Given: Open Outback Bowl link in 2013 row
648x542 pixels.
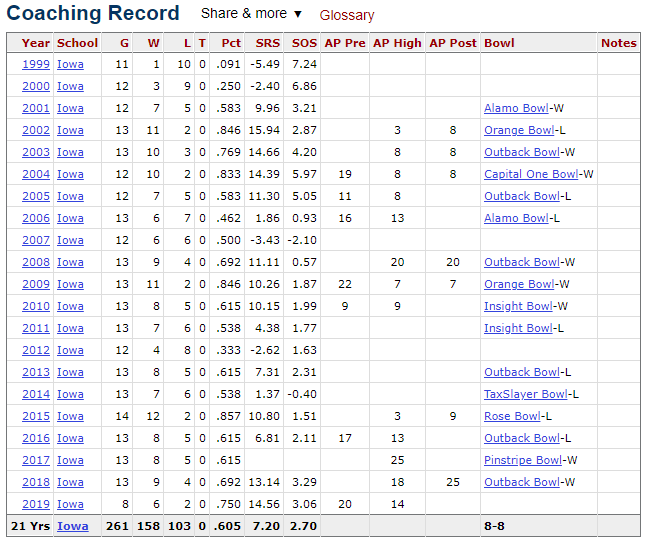Looking at the screenshot, I should [522, 372].
